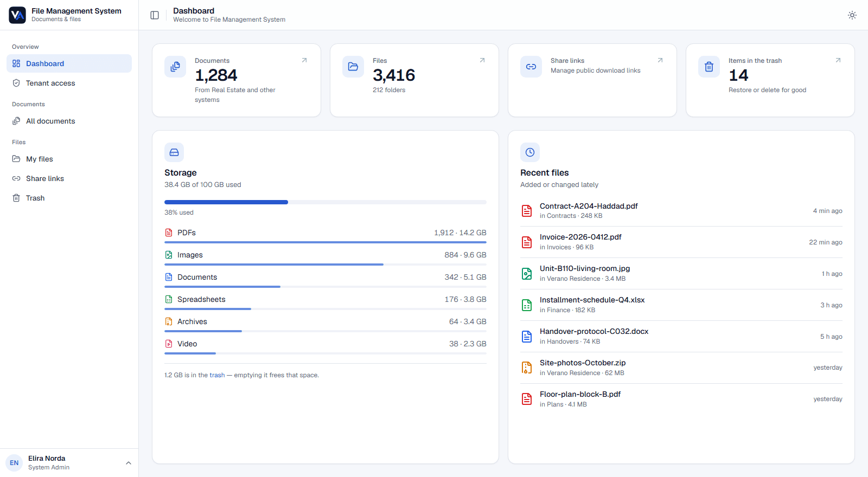Click the 38% used storage progress bar
The height and width of the screenshot is (477, 868).
coord(325,202)
